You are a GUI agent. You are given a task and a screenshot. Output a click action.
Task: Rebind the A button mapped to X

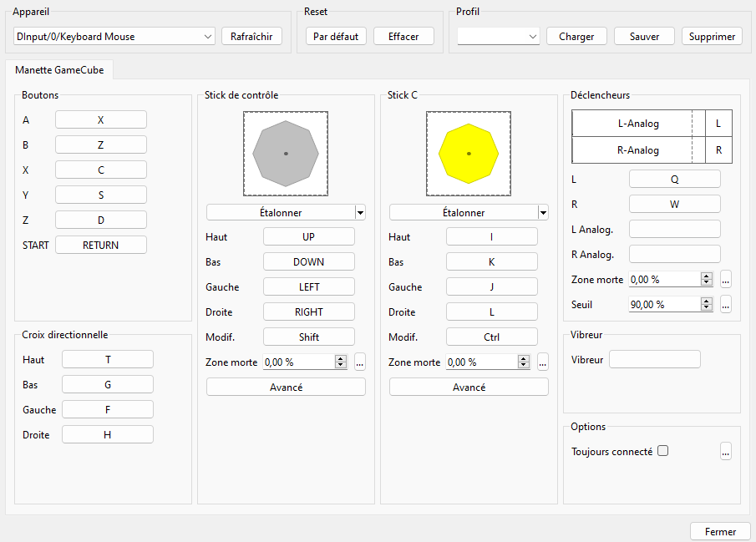pyautogui.click(x=101, y=120)
